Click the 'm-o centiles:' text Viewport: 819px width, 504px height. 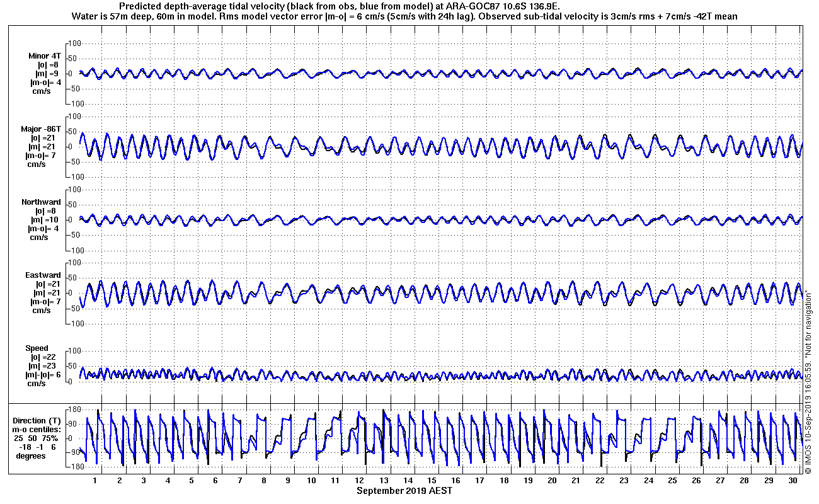37,430
